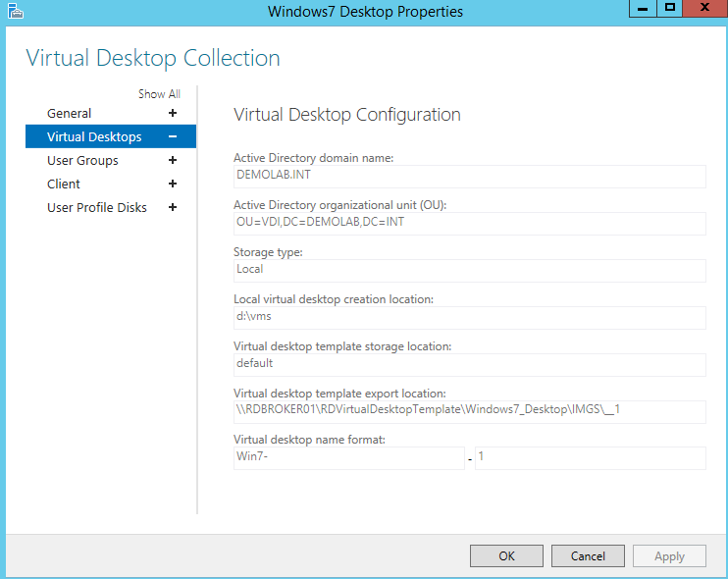Viewport: 728px width, 579px height.
Task: Click the Win7- name format prefix field
Action: (348, 458)
